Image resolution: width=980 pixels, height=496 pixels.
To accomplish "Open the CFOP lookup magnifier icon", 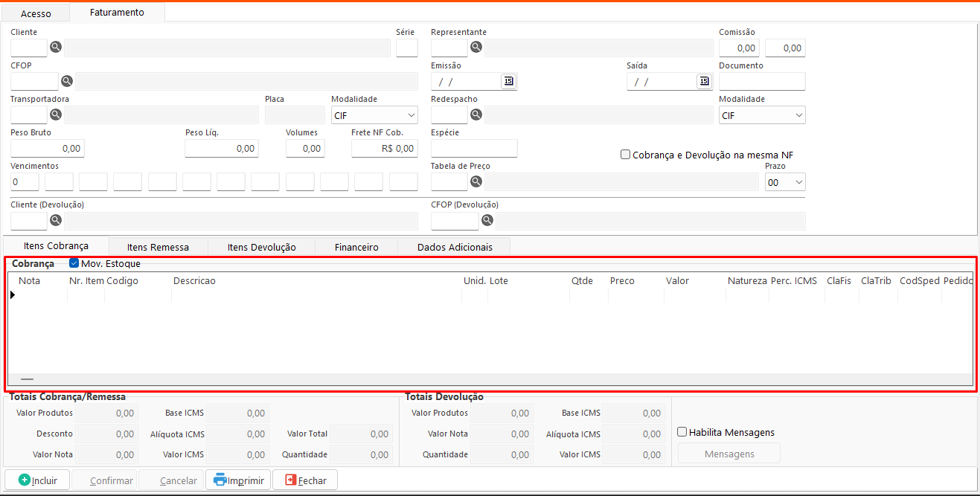I will click(x=66, y=81).
